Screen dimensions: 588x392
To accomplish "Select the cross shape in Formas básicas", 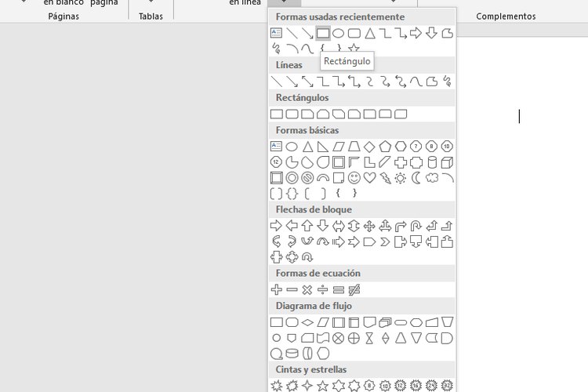I will pos(401,162).
